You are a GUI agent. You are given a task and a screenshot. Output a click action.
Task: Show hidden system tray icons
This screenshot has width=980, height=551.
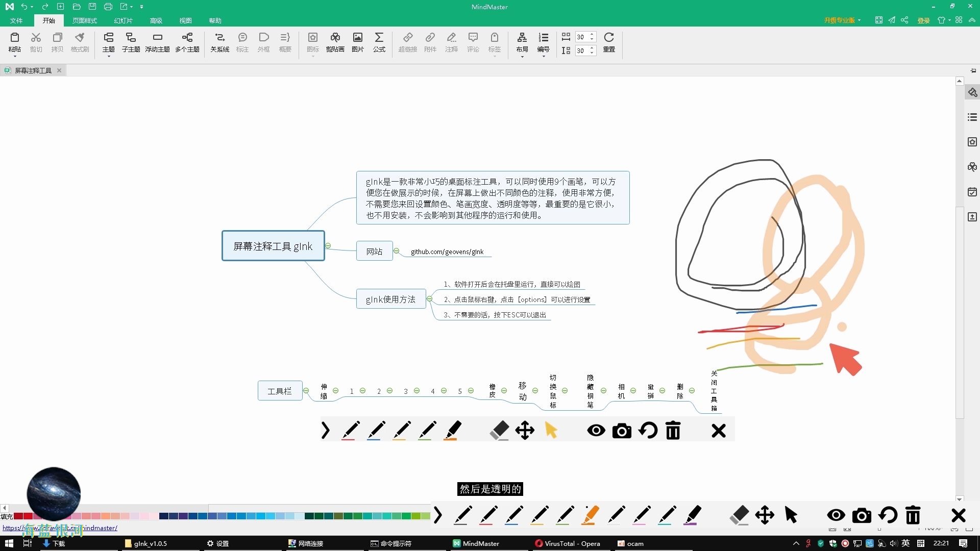pyautogui.click(x=796, y=543)
